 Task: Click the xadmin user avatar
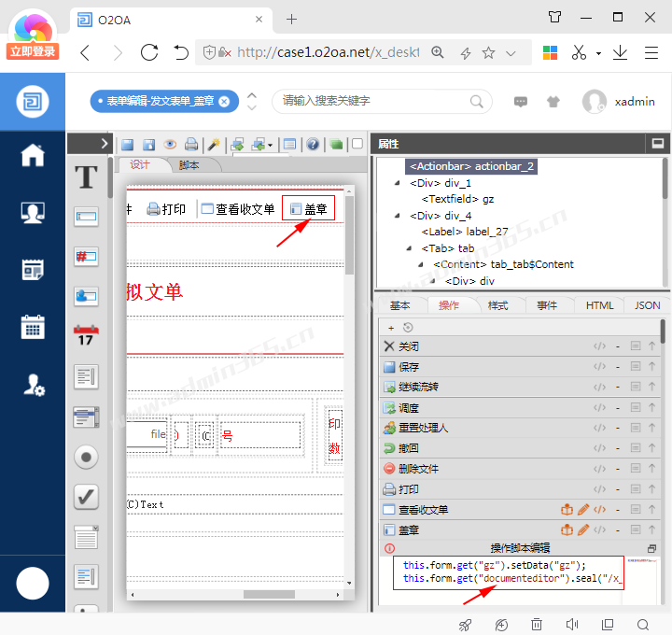click(x=594, y=102)
